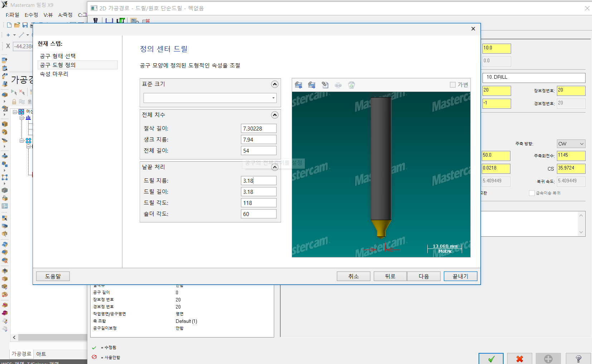Screen dimensions: 592x364
Task: Click the Open folder icon in Mastercam toolbar
Action: 17,25
